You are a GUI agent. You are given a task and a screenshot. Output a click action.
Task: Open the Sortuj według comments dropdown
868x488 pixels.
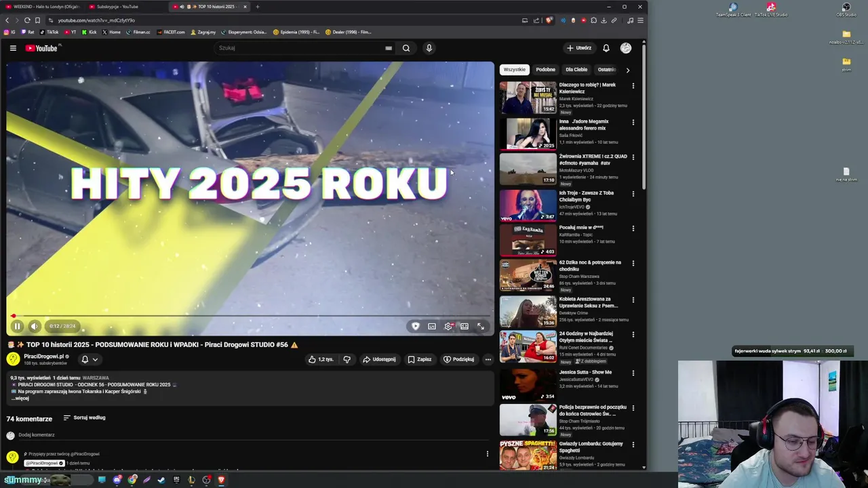point(85,418)
